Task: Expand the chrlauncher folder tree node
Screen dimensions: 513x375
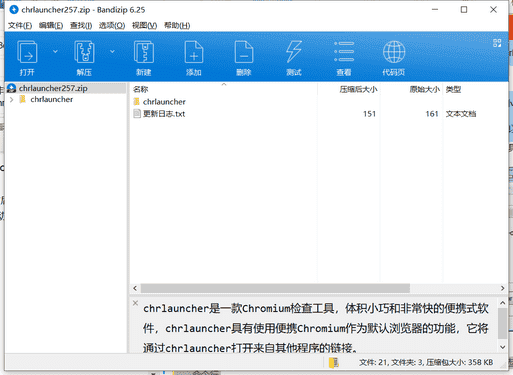Action: tap(12, 99)
